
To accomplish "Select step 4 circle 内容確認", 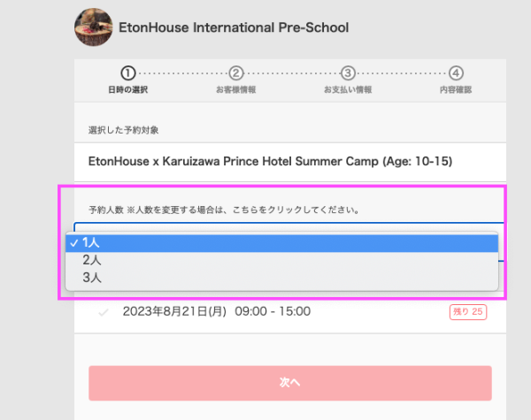I will [456, 73].
